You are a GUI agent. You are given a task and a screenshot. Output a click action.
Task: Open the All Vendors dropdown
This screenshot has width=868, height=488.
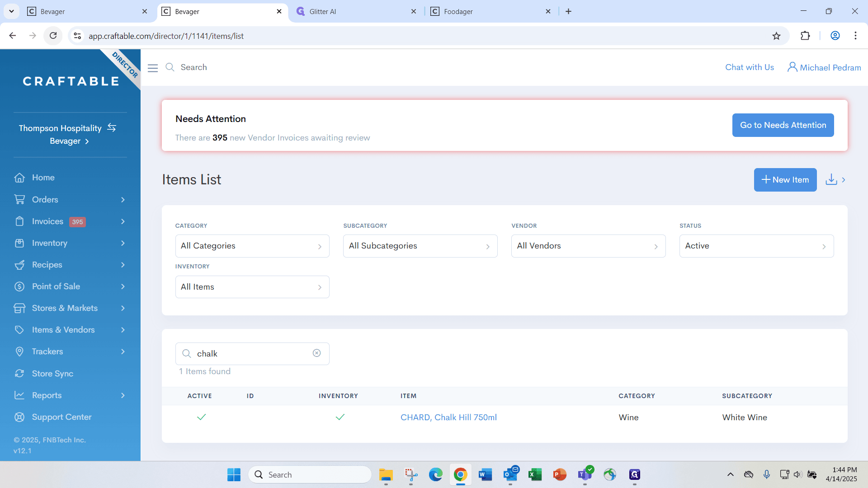(x=589, y=246)
